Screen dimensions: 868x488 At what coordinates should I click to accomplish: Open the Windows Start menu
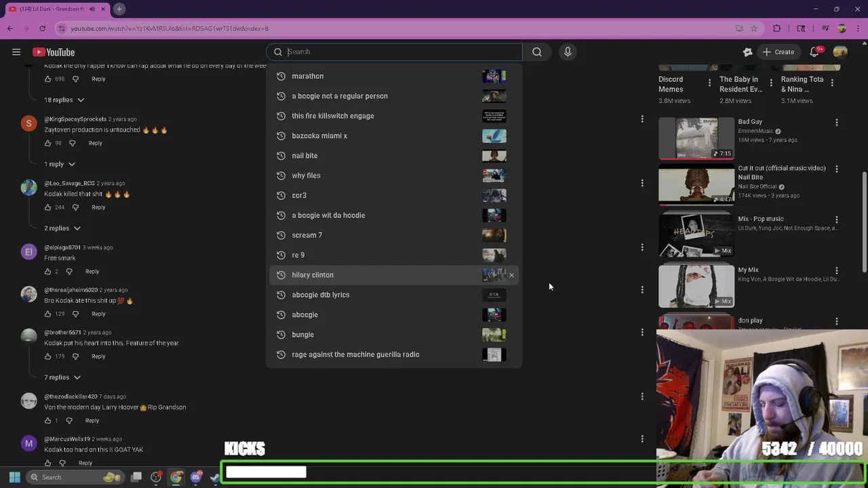point(14,477)
